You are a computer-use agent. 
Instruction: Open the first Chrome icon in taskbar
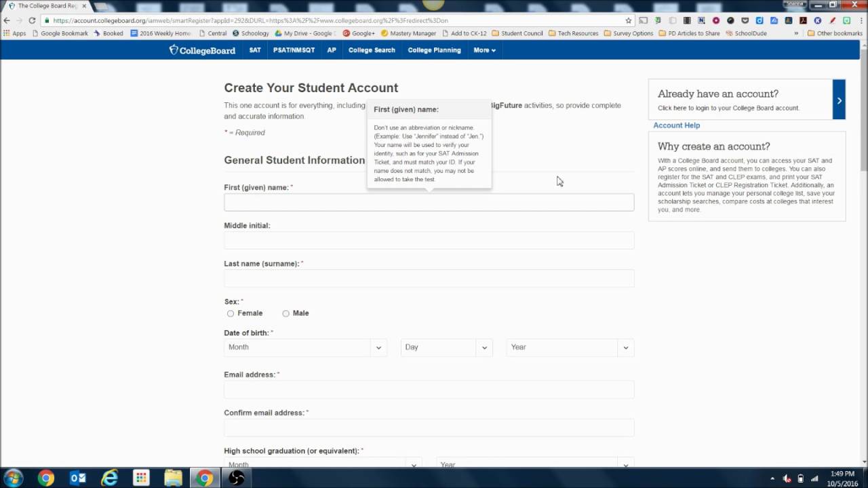pos(46,479)
